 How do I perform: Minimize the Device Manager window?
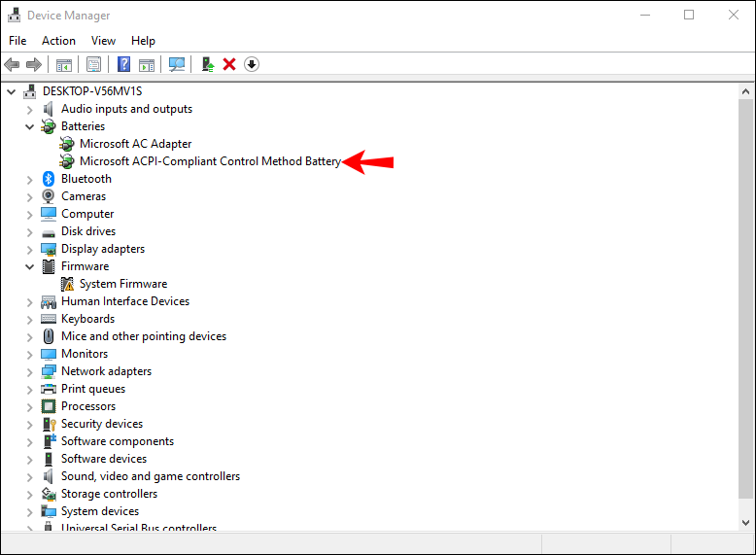click(x=645, y=16)
